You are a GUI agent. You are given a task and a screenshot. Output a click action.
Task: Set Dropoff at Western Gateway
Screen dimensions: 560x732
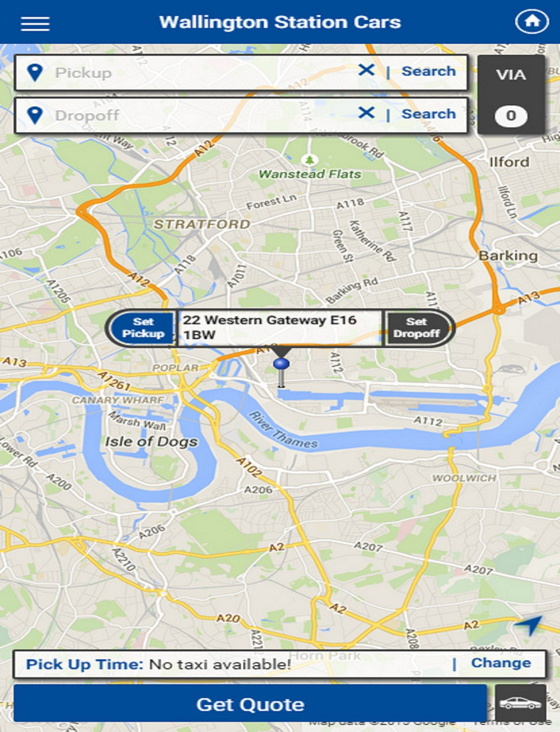tap(417, 328)
